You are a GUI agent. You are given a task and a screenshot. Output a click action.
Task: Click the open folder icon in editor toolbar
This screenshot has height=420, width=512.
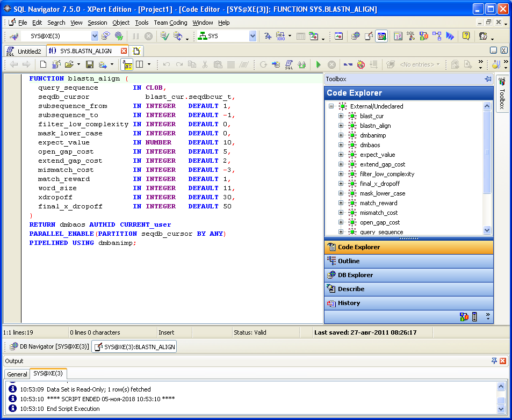[x=69, y=64]
